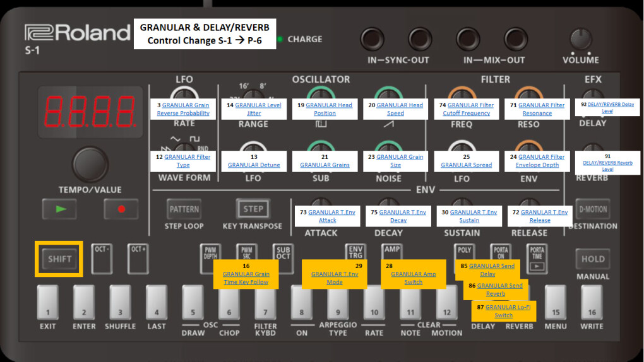Click the STEP button
Image resolution: width=644 pixels, height=362 pixels.
[x=253, y=209]
